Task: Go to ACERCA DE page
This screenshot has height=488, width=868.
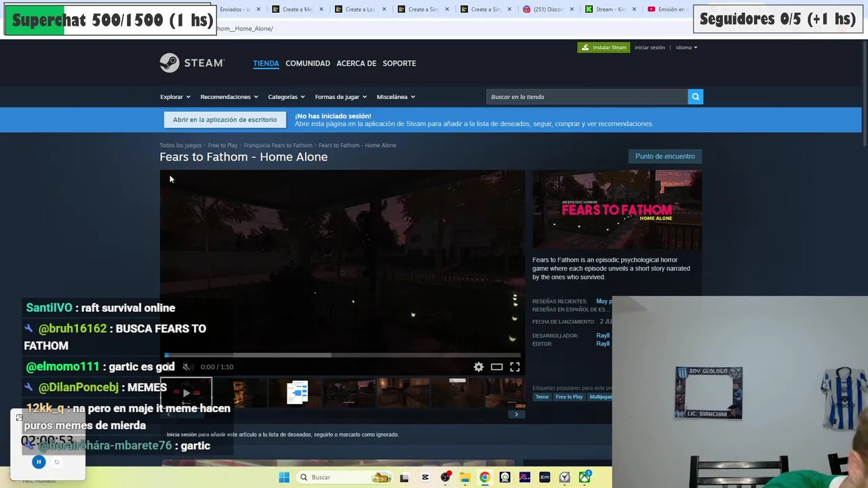Action: [x=356, y=63]
